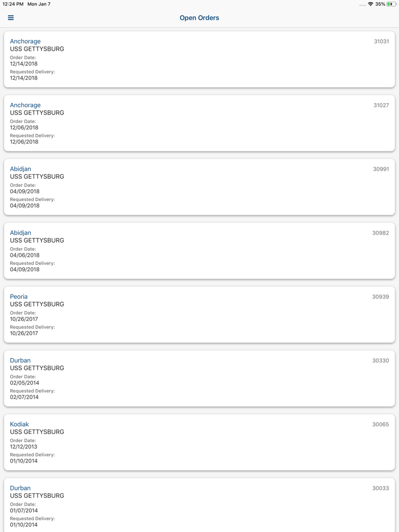
Task: Open the Kodiak order link
Action: point(19,424)
